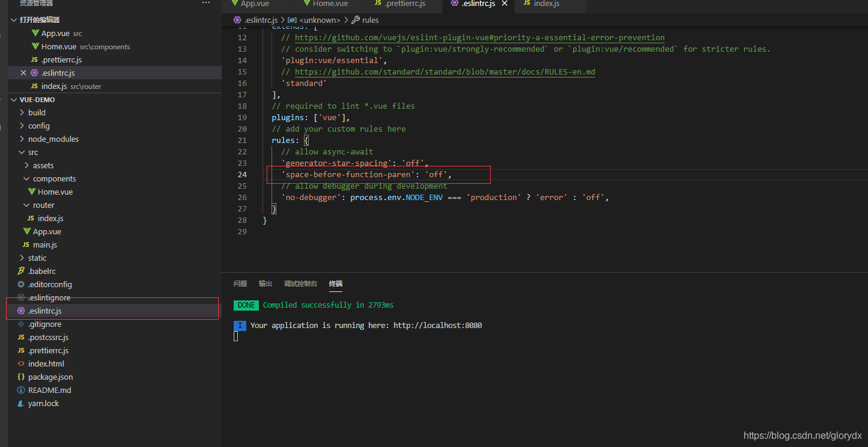
Task: Click 'plugin:vue/essential' string on line 14
Action: point(332,60)
